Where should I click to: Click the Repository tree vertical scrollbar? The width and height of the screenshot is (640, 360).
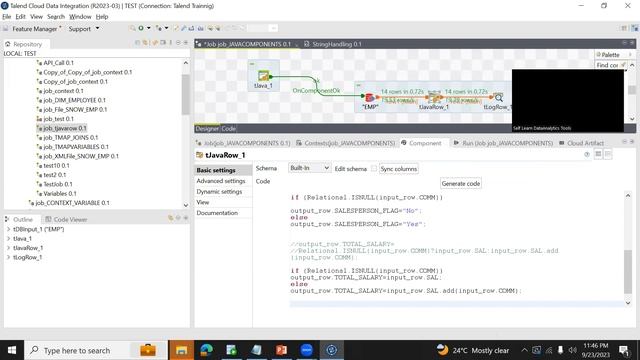click(x=186, y=95)
